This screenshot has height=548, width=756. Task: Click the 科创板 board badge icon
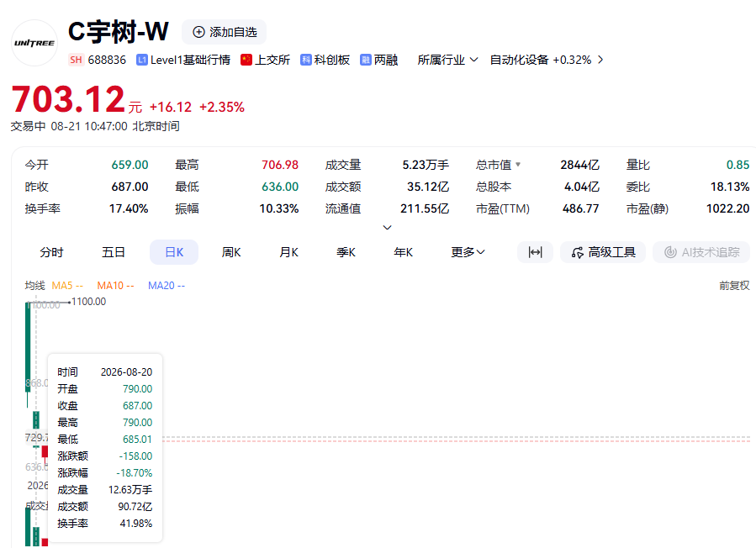click(x=305, y=60)
